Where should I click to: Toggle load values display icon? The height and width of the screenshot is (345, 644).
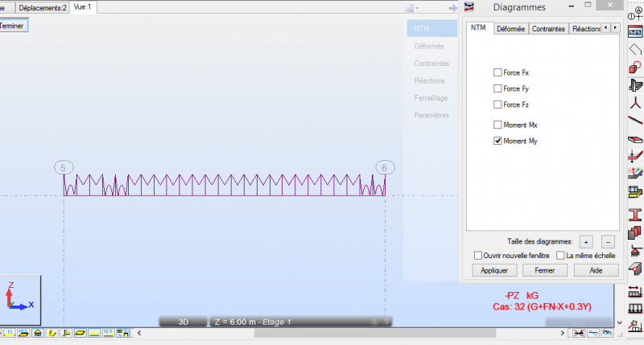click(x=108, y=333)
